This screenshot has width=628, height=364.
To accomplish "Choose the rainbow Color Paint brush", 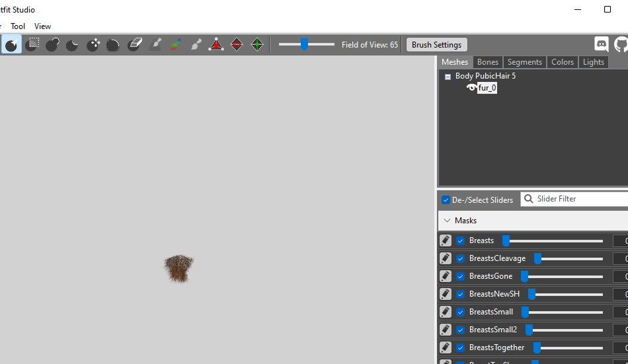I will click(x=176, y=44).
